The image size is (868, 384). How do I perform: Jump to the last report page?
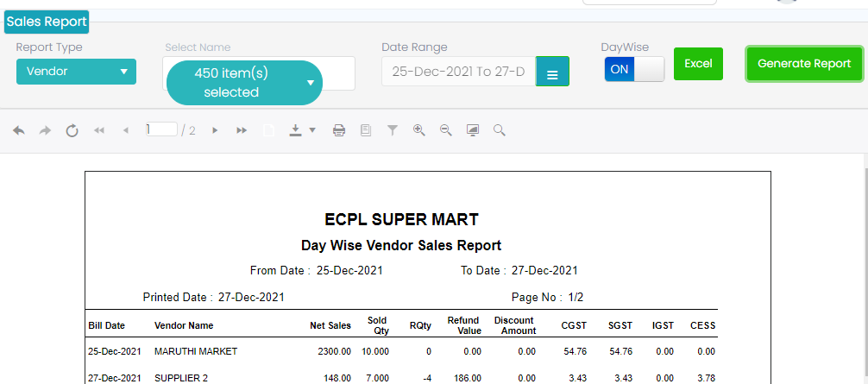pyautogui.click(x=242, y=130)
